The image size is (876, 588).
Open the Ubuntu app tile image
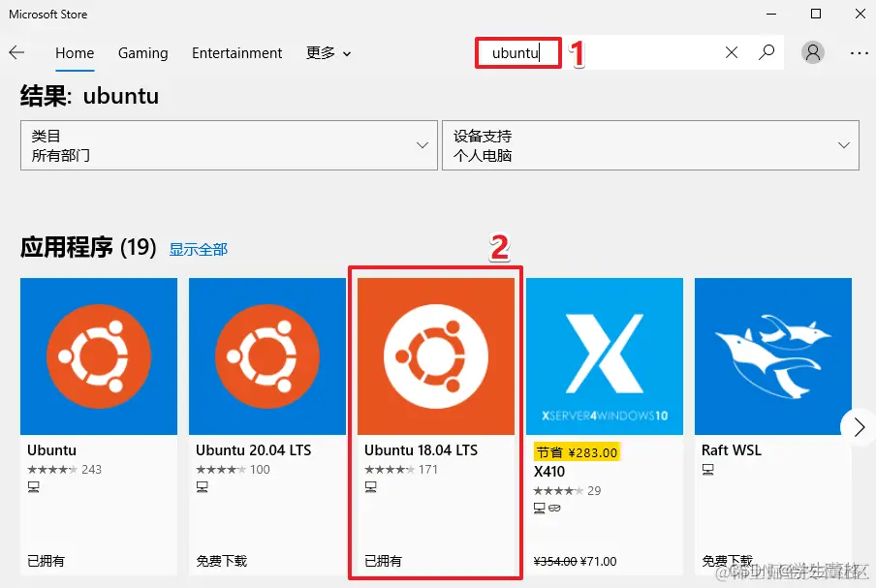[99, 356]
